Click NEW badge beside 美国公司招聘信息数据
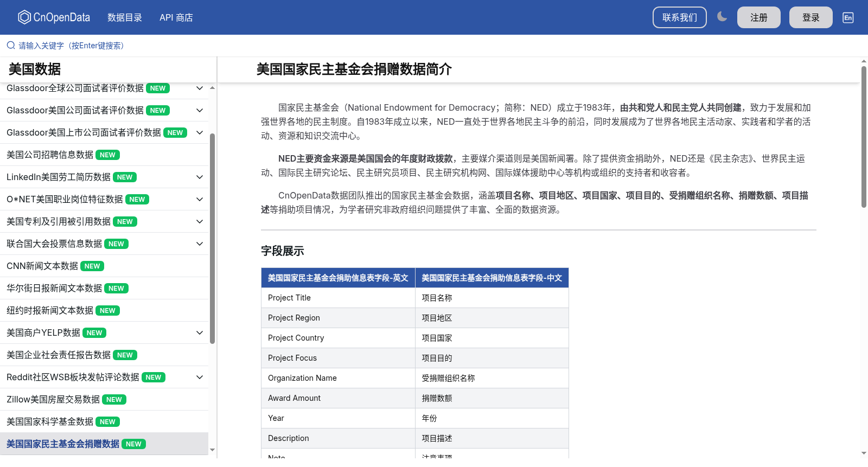 coord(107,155)
